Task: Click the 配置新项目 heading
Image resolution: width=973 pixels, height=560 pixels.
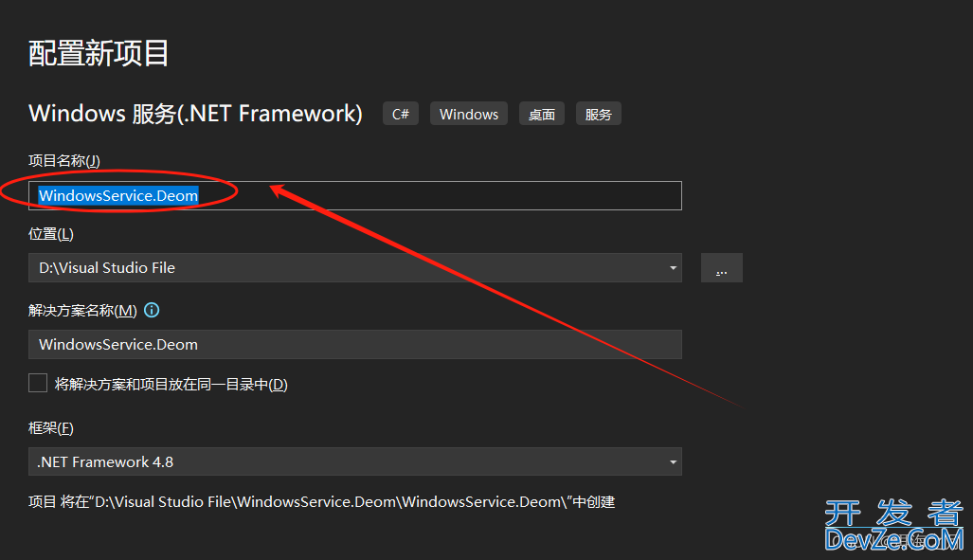Action: 99,53
